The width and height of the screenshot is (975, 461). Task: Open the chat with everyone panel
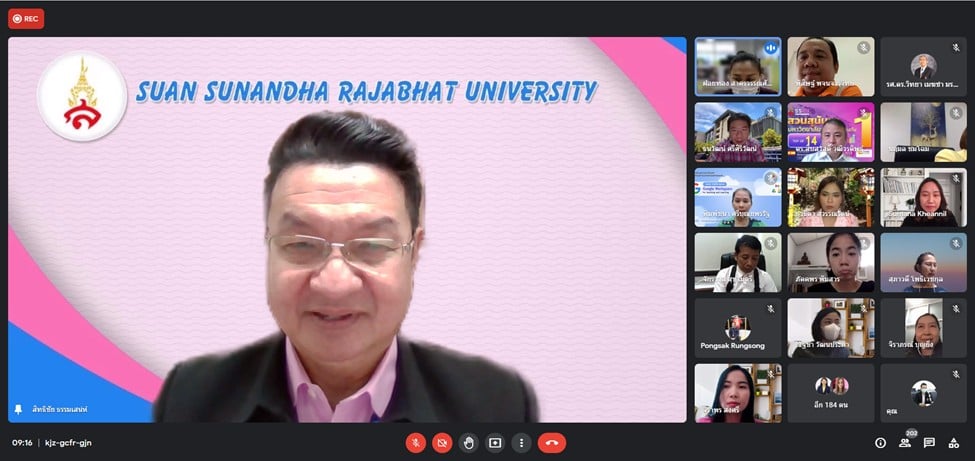point(929,443)
